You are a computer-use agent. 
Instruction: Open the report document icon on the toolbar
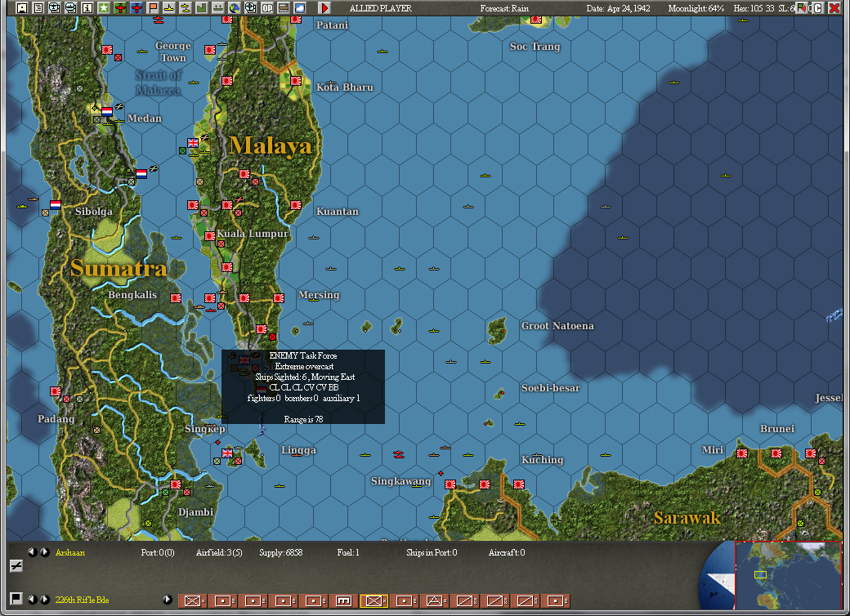point(38,7)
